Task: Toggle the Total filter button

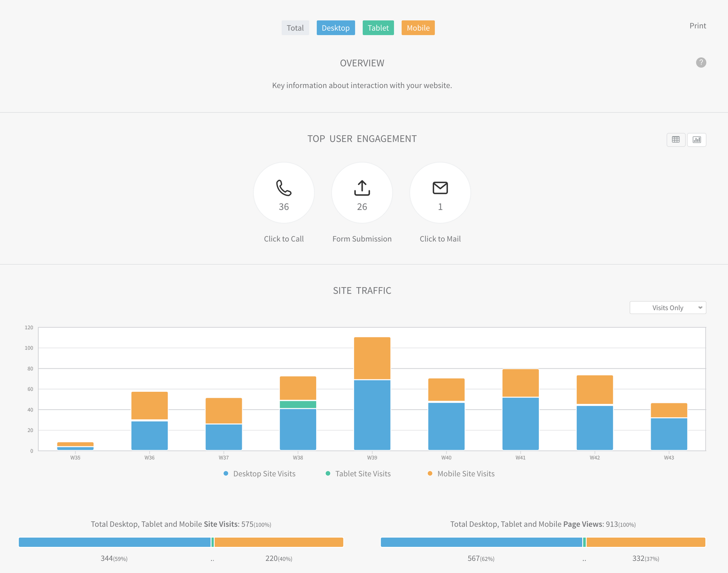Action: [295, 28]
